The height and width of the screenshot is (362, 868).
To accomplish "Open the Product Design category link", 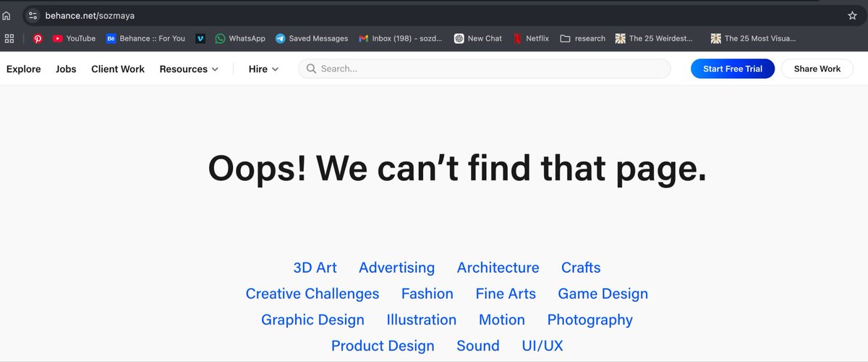I will tap(383, 346).
